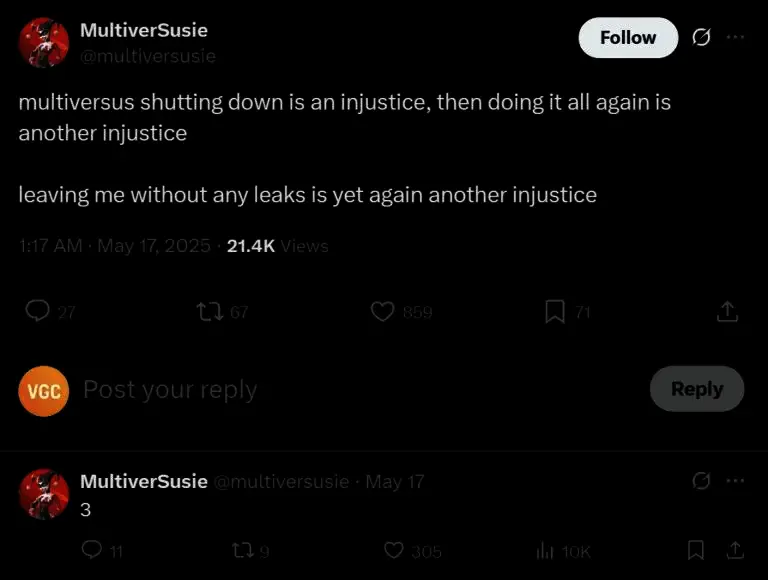Open Grok icon beside Follow button
The height and width of the screenshot is (580, 768).
tap(701, 37)
